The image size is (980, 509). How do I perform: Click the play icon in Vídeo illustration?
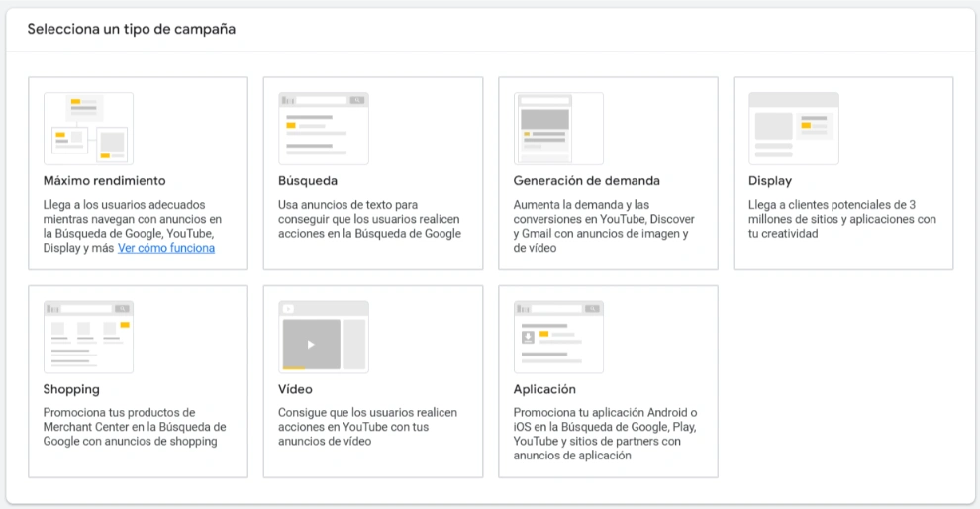point(311,345)
